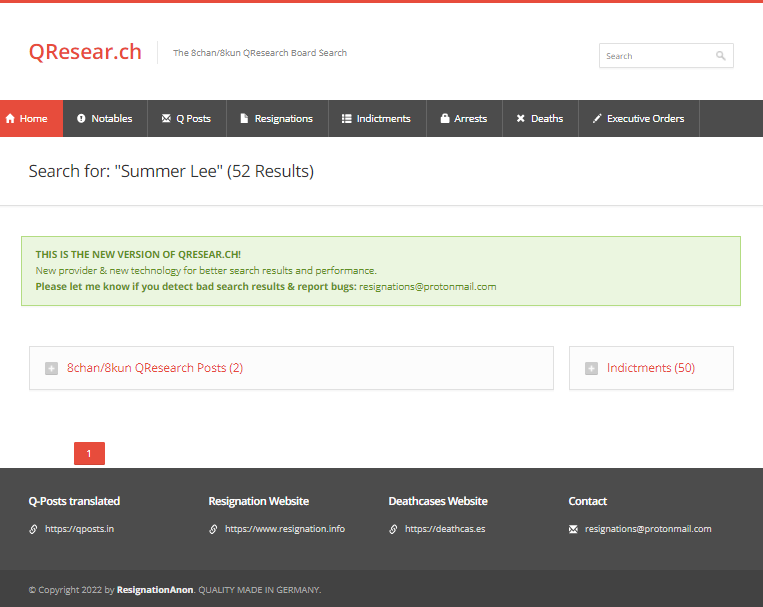Open the Notables menu item
763x607 pixels.
pos(105,118)
